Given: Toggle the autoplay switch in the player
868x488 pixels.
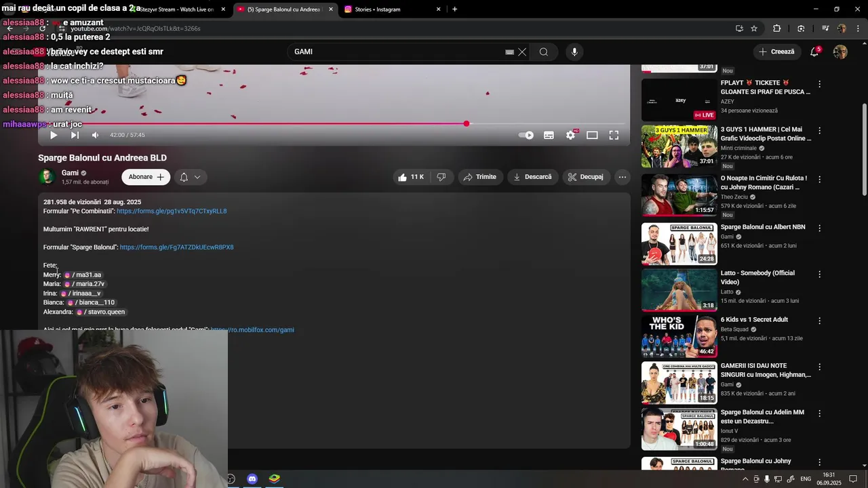Looking at the screenshot, I should point(526,135).
